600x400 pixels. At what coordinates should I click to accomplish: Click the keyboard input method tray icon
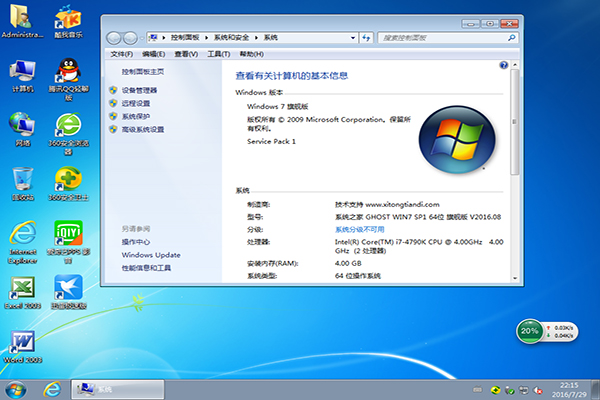click(x=478, y=390)
